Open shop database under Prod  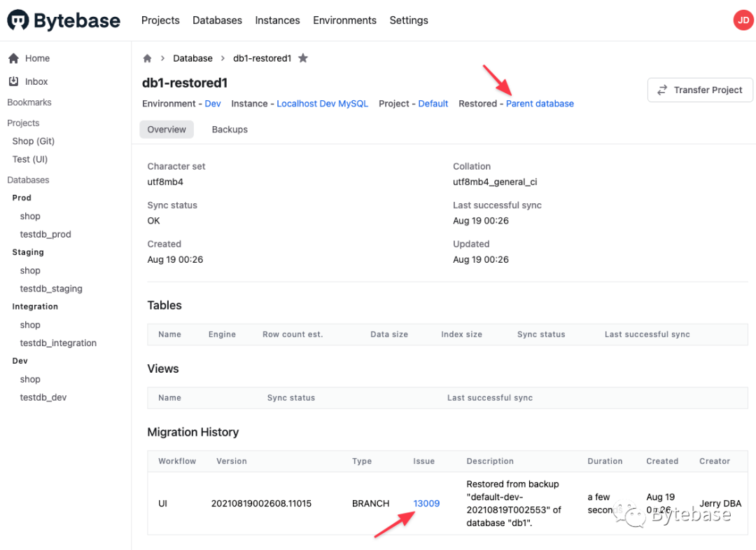30,216
